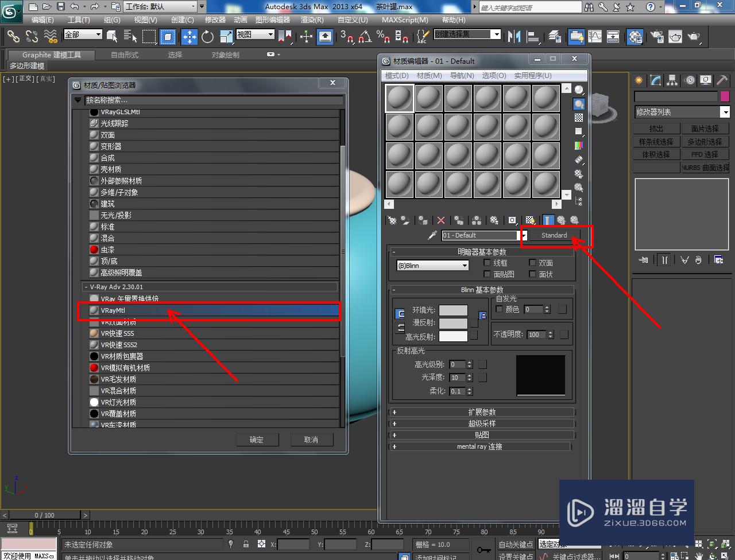
Task: Open the 导航(N) menu in Material Editor
Action: click(x=462, y=76)
